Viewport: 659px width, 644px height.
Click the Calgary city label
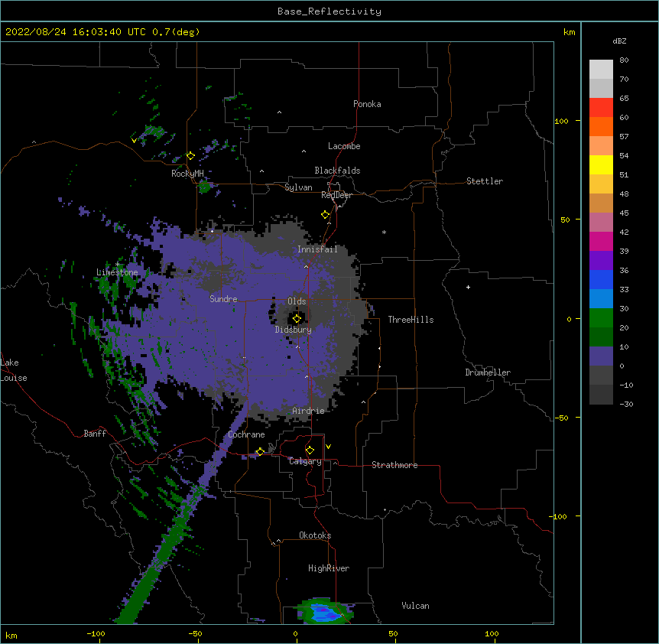coord(305,461)
